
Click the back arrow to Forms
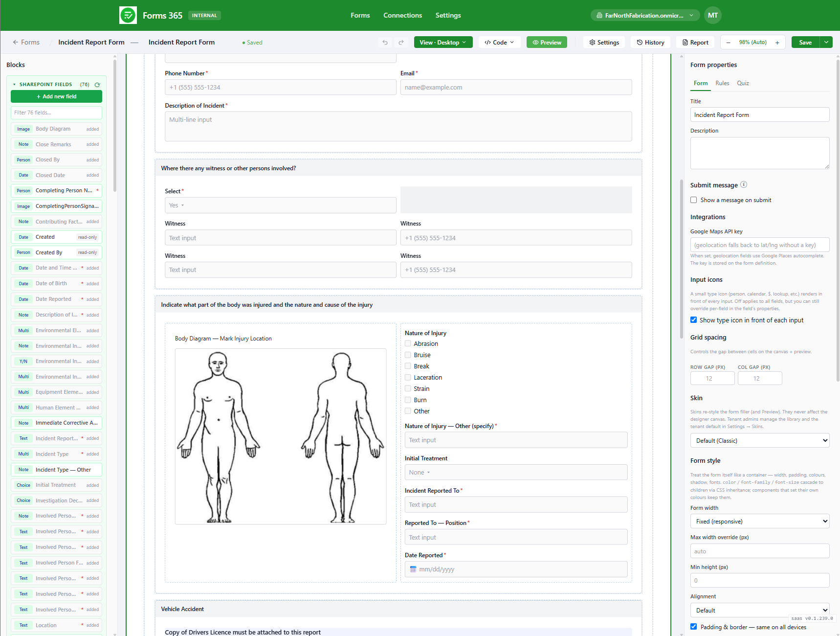pos(16,42)
